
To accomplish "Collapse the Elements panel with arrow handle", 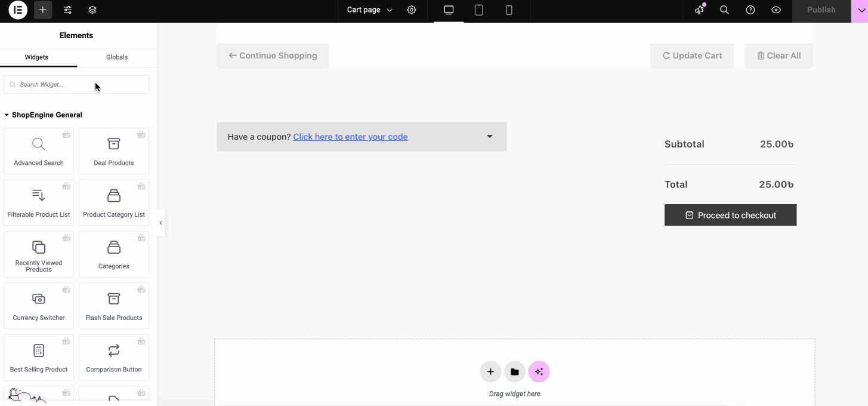I will [161, 223].
